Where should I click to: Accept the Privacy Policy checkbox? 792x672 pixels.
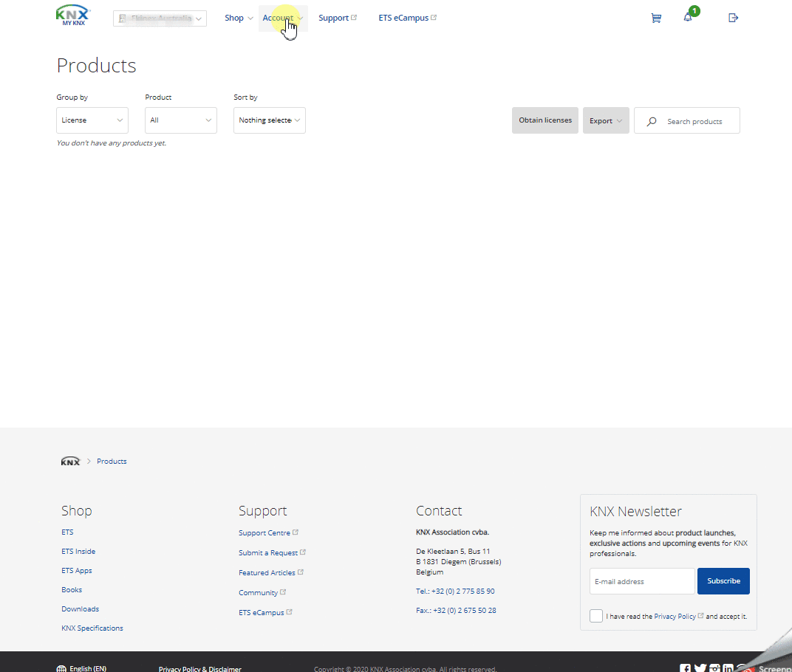tap(596, 616)
